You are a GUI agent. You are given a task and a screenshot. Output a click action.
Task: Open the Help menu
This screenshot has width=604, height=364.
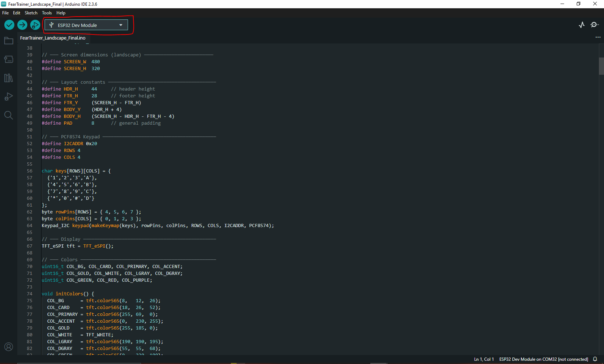pyautogui.click(x=61, y=13)
